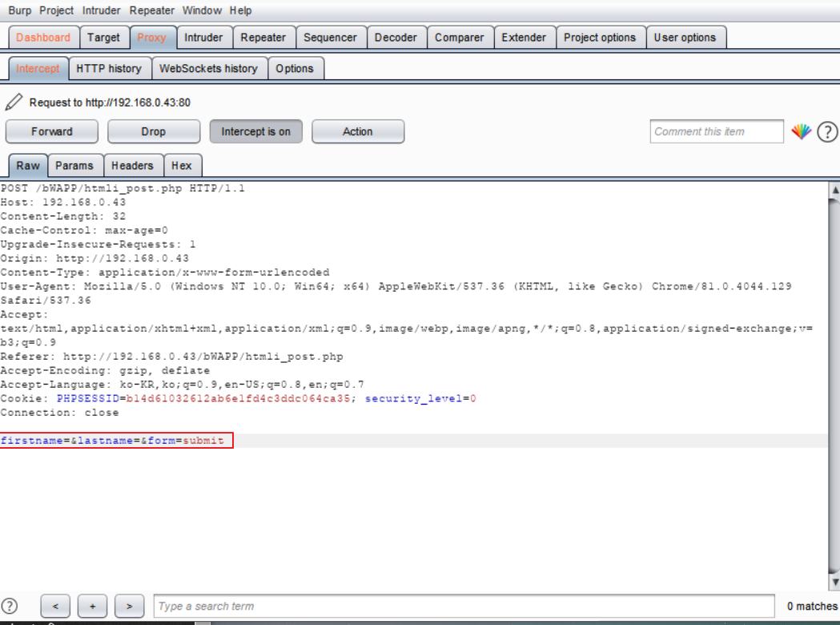
Task: Open the Extender tab
Action: pos(524,38)
